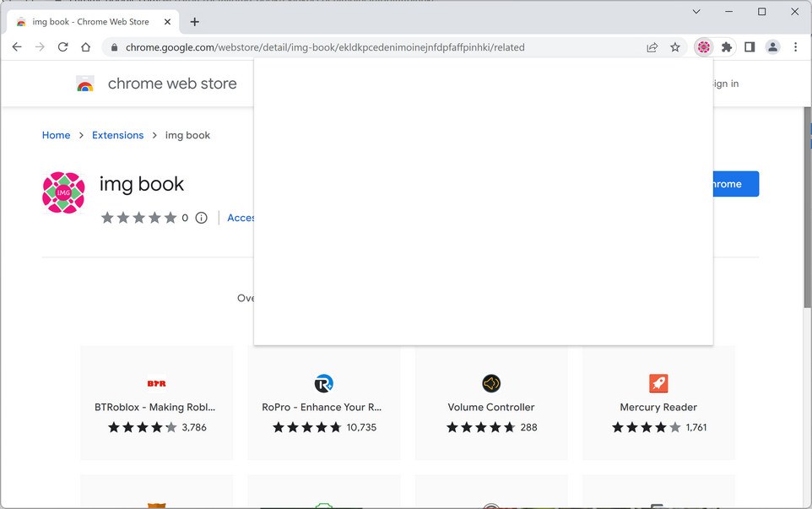Viewport: 812px width, 509px height.
Task: Click Volume Controller rating count 288
Action: click(528, 427)
